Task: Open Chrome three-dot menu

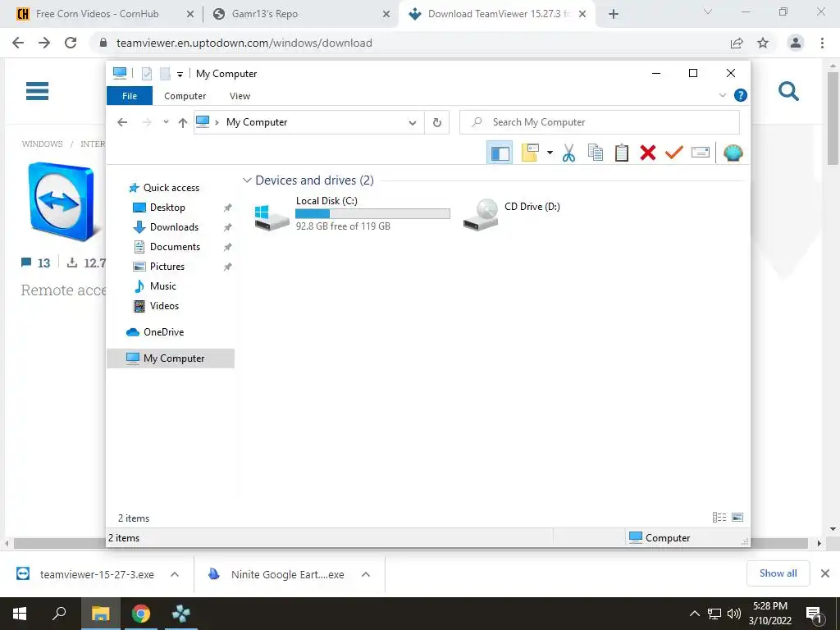Action: click(822, 43)
